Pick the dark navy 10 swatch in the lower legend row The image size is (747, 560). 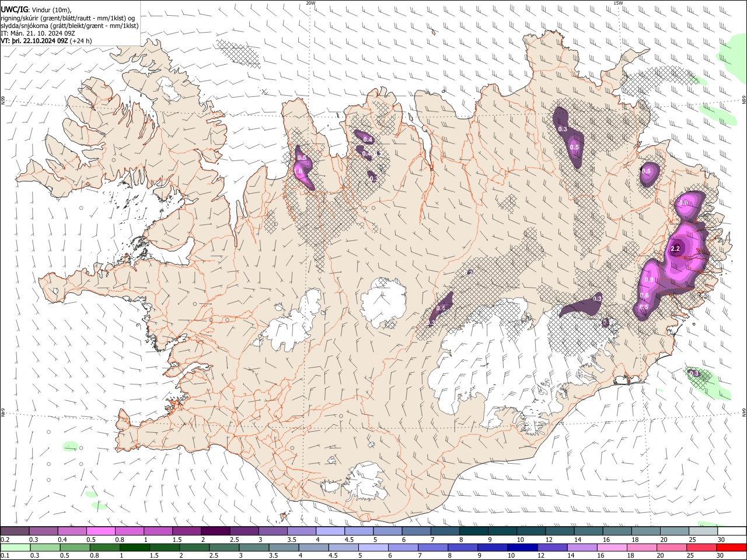522,547
